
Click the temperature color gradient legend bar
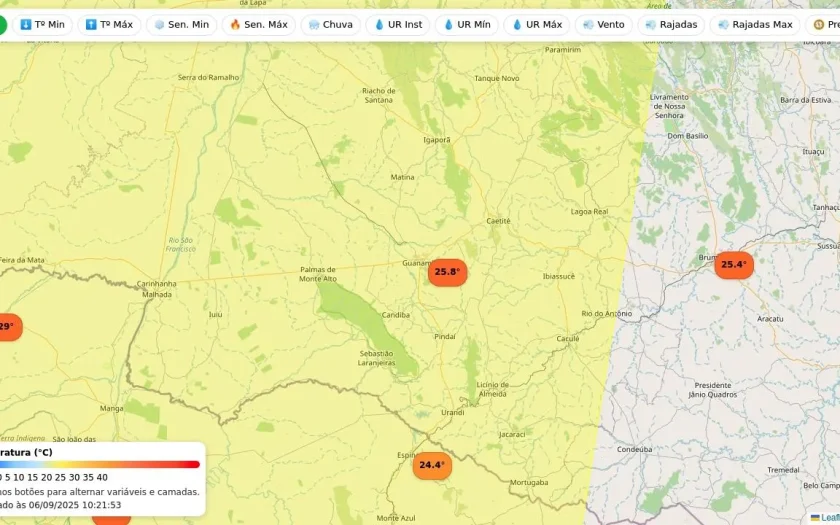pos(100,464)
